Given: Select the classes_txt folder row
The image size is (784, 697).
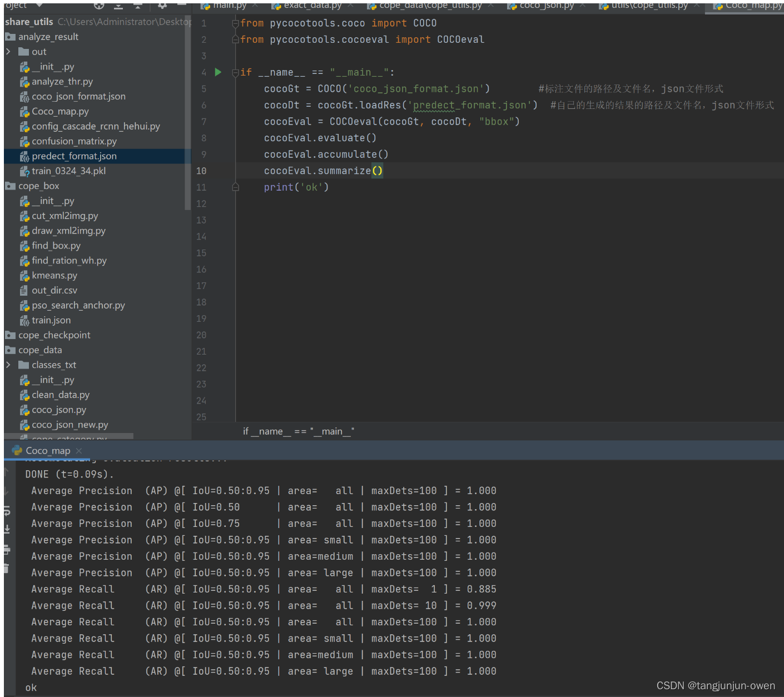Looking at the screenshot, I should point(54,365).
